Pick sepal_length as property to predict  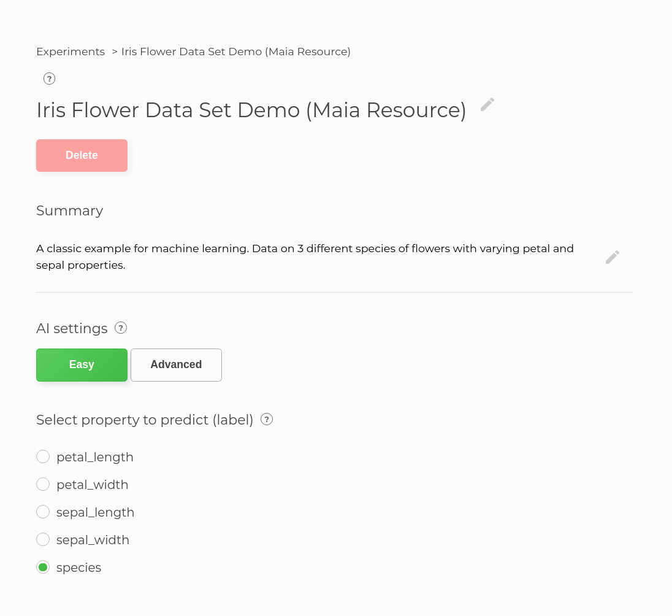coord(43,512)
